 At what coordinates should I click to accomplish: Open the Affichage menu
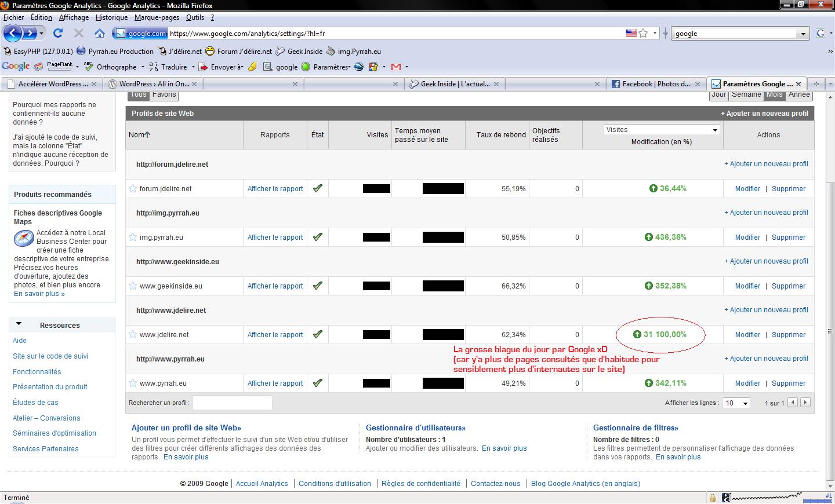click(74, 17)
